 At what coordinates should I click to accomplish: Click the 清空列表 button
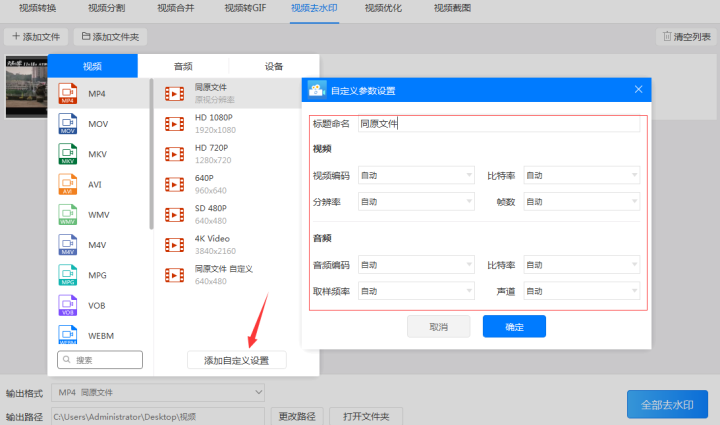coord(686,37)
